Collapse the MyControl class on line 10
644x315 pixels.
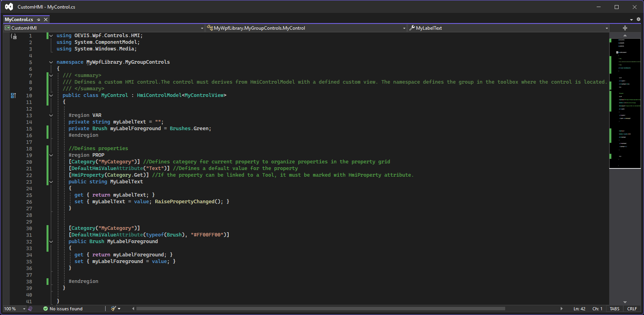point(51,95)
